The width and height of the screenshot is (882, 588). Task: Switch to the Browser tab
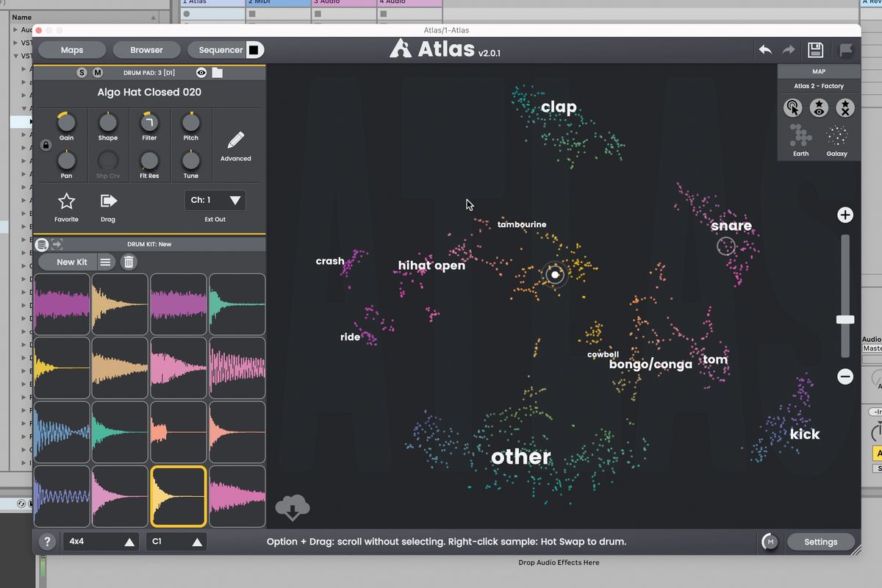pyautogui.click(x=146, y=49)
